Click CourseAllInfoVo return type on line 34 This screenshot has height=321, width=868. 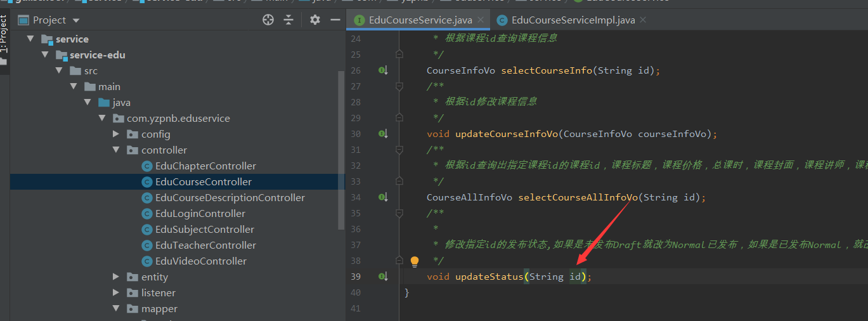click(x=469, y=197)
